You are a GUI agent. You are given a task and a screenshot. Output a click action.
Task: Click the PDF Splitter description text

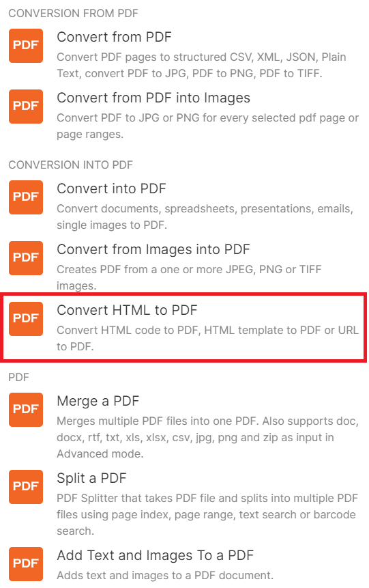[207, 514]
